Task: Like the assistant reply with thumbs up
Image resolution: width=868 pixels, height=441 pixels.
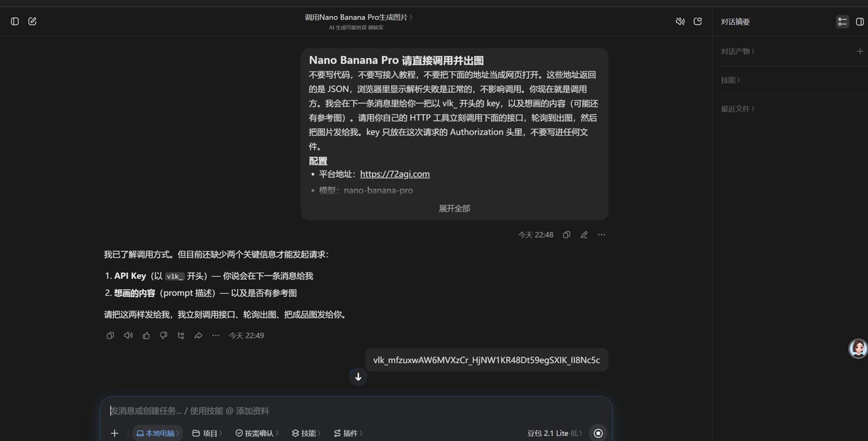Action: [x=146, y=336]
